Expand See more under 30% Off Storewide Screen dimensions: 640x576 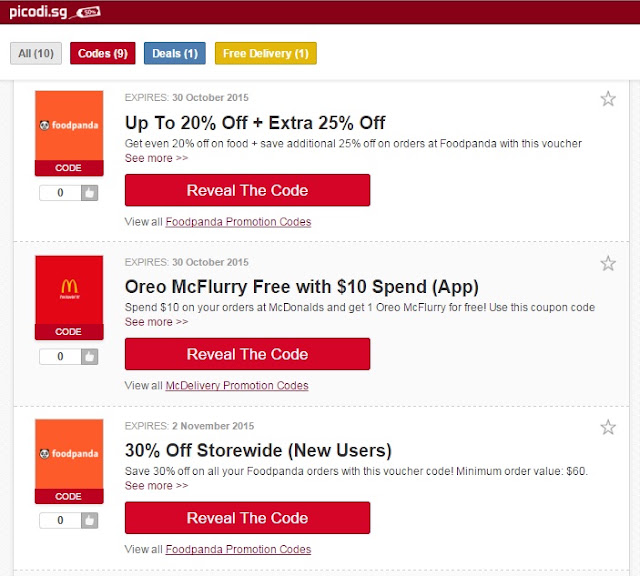156,486
